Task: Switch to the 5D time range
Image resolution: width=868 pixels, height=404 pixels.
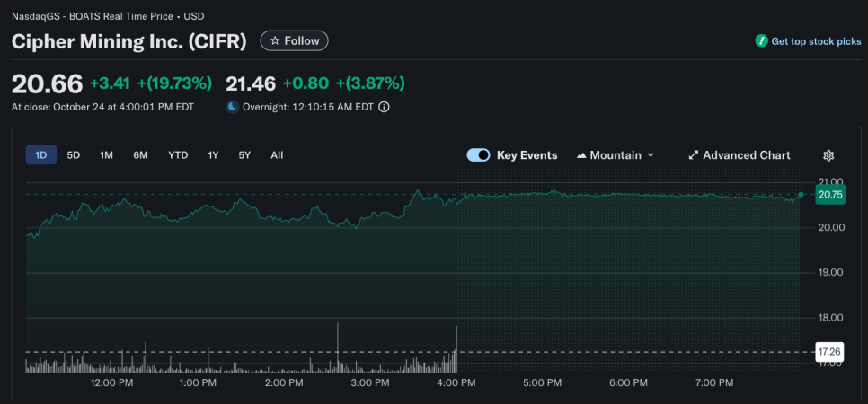Action: click(74, 155)
